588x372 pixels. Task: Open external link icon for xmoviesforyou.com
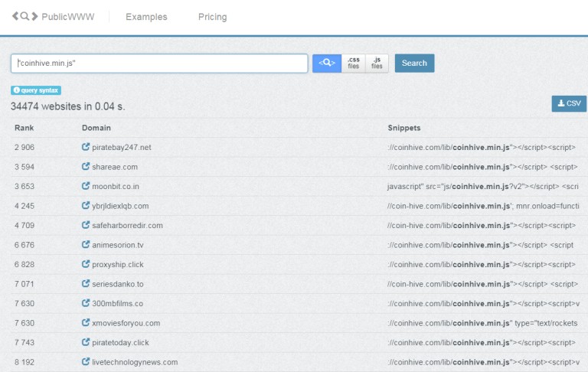click(86, 322)
